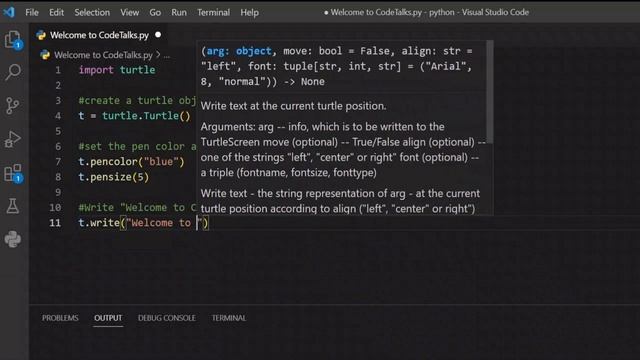
Task: Click line number 7 in gutter
Action: (x=58, y=162)
